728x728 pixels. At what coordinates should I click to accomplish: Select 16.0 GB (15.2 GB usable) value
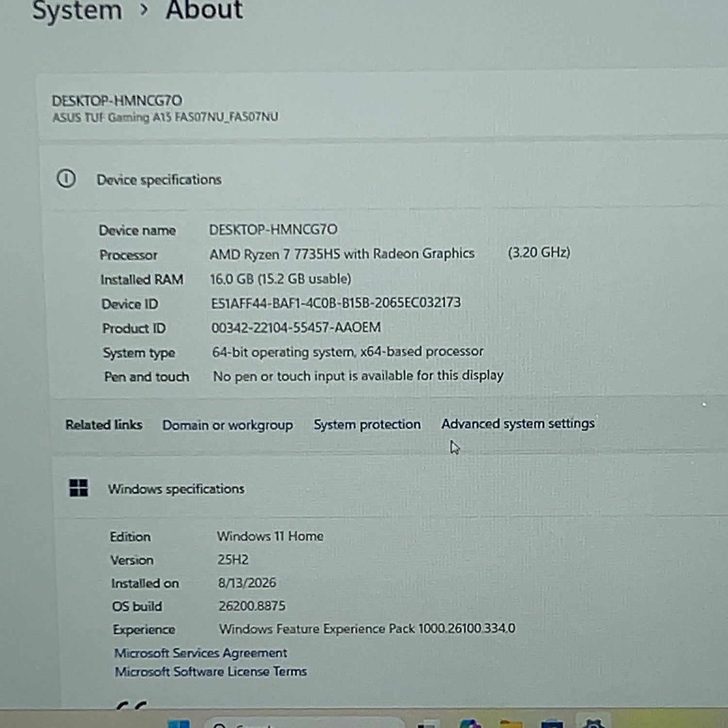[281, 279]
